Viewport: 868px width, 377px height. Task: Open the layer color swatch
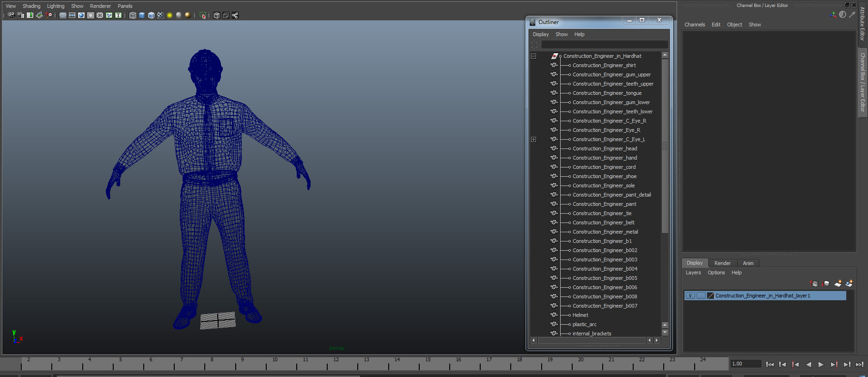[711, 296]
